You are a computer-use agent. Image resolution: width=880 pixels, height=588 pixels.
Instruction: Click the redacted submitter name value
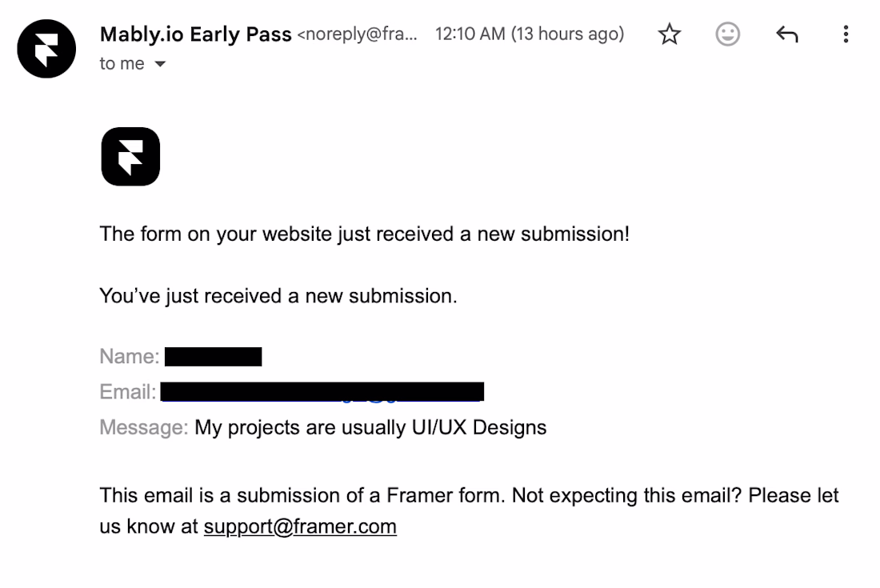click(213, 357)
